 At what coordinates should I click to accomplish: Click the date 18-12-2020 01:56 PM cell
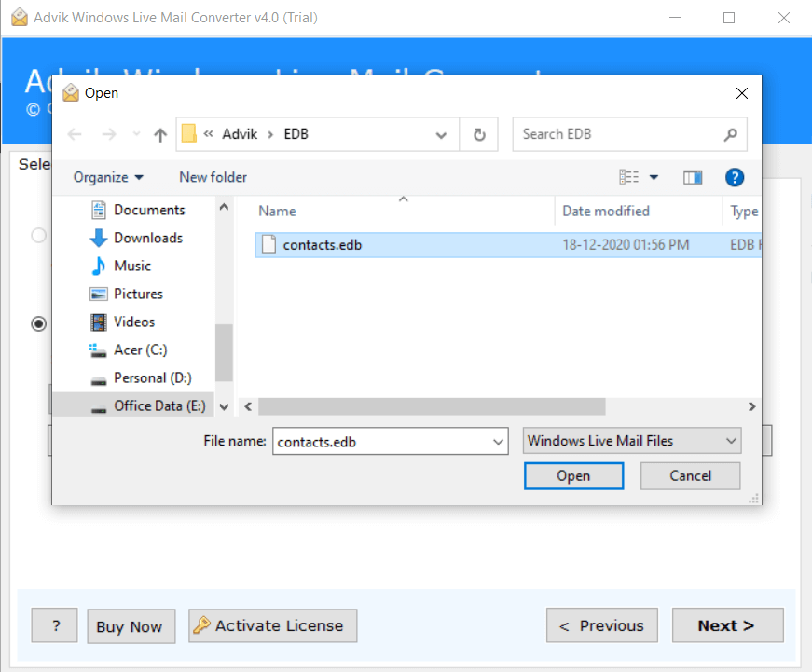click(x=626, y=244)
